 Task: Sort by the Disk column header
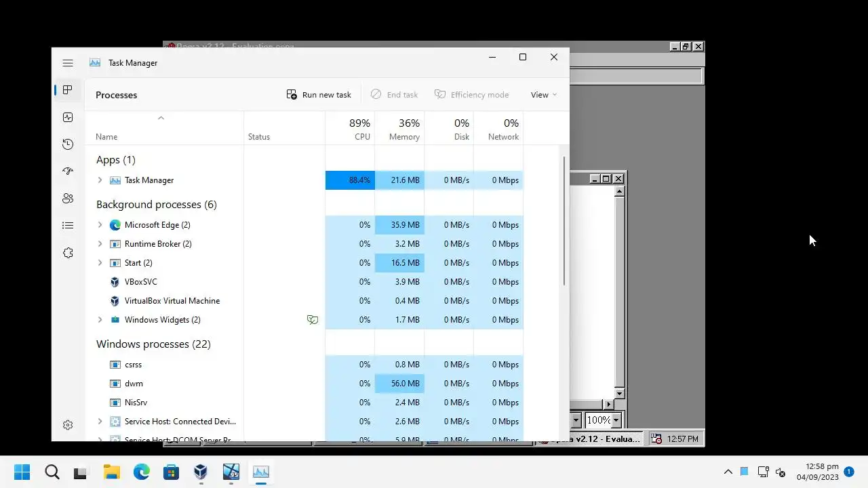coord(449,129)
